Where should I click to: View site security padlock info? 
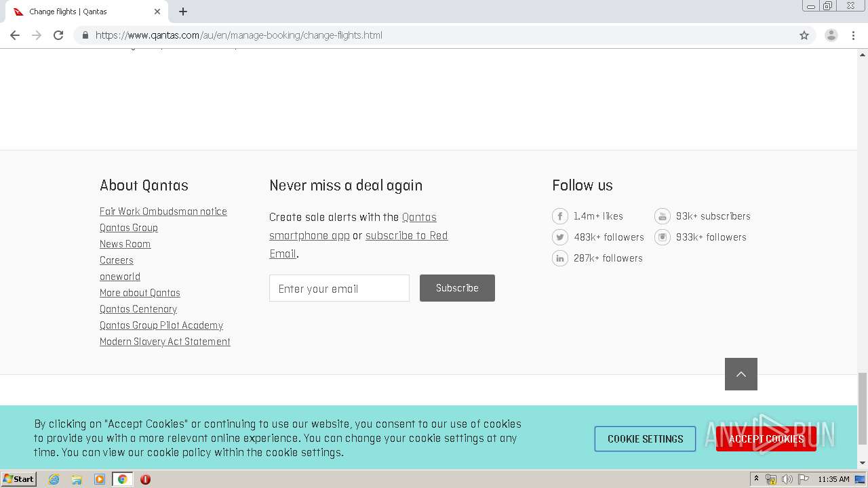click(x=85, y=35)
